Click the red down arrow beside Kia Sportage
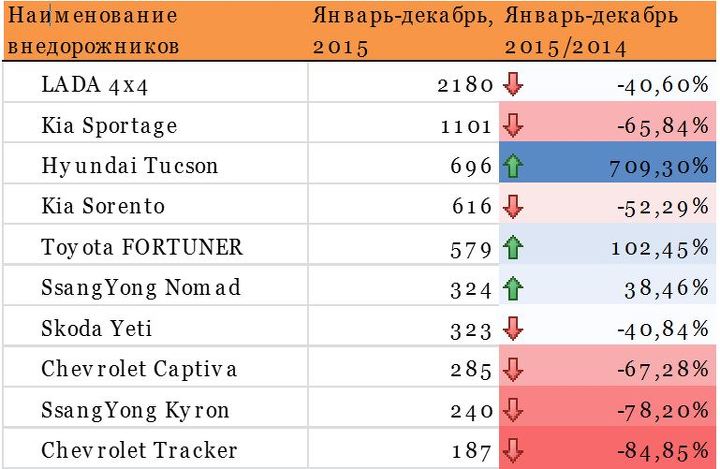The image size is (720, 469). pos(514,126)
